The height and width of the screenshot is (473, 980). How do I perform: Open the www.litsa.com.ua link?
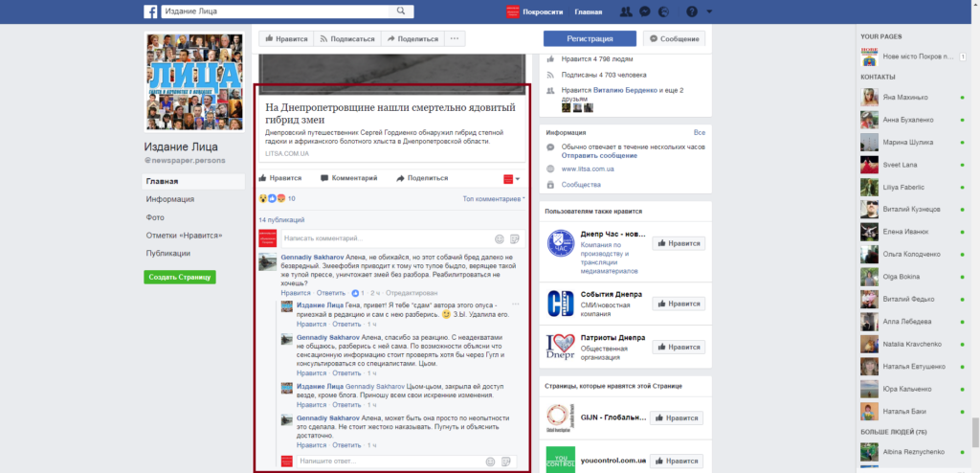coord(588,169)
